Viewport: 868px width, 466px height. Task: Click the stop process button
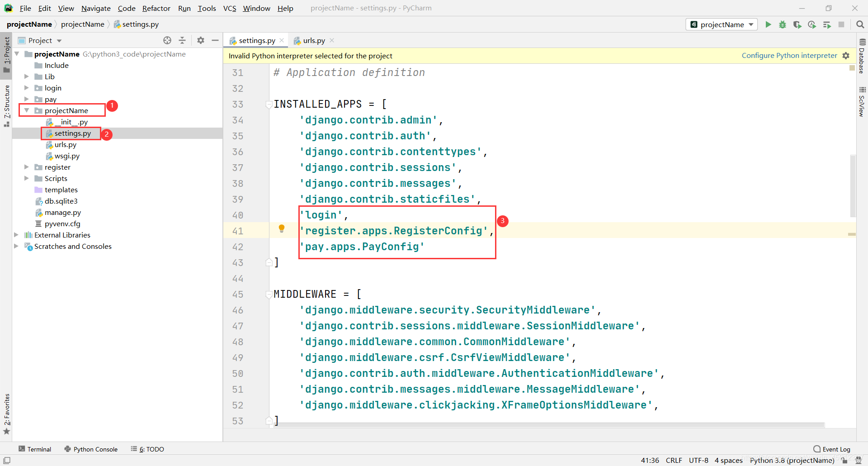[841, 24]
